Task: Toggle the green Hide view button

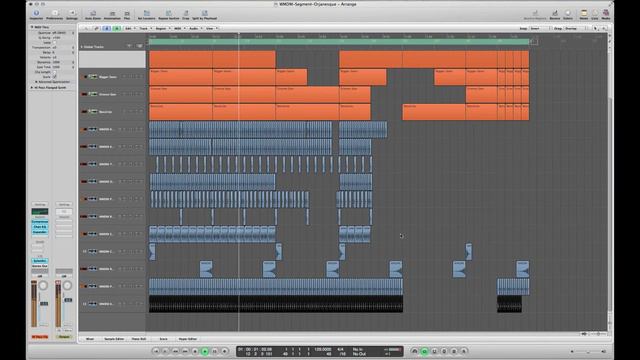Action: pyautogui.click(x=117, y=29)
